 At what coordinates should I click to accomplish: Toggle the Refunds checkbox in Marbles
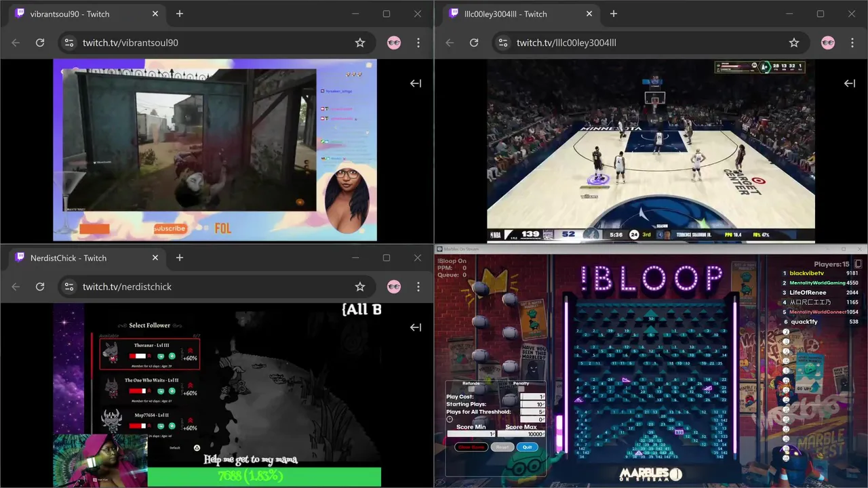[471, 388]
